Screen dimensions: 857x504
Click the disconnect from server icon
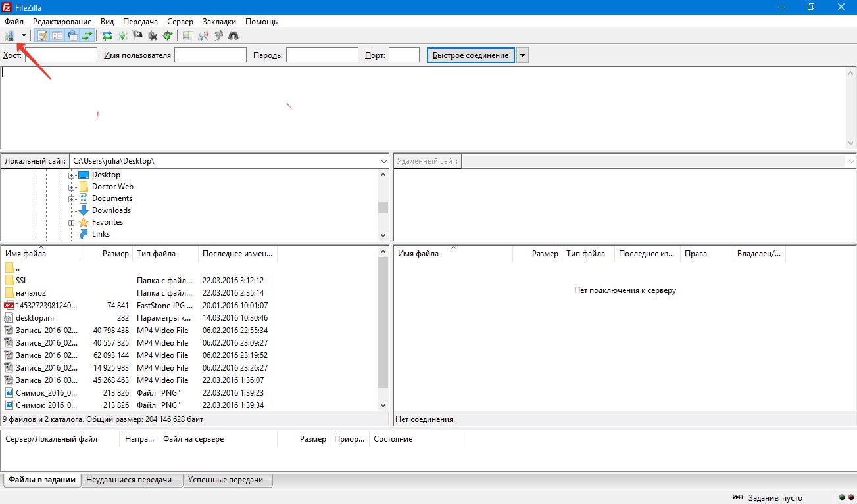tap(153, 35)
